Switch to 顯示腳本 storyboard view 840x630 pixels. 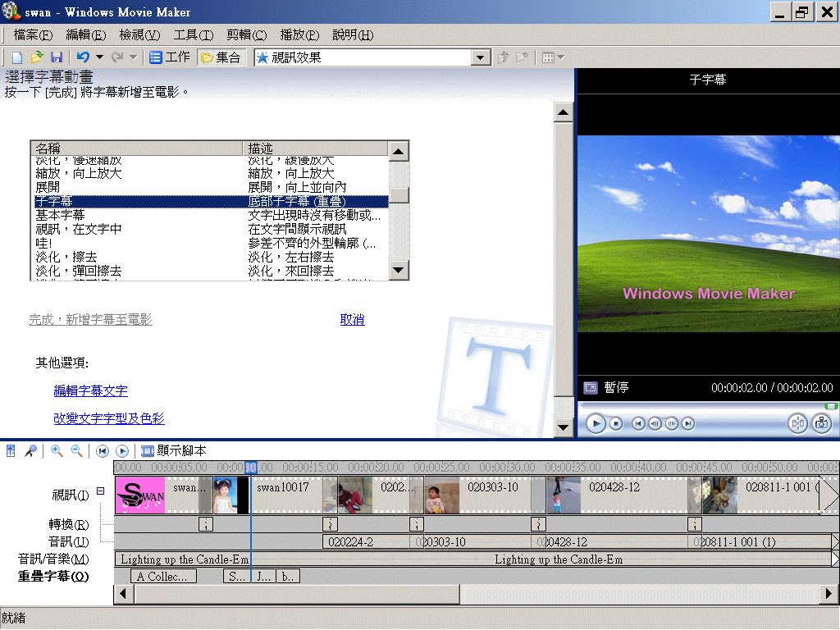(168, 450)
